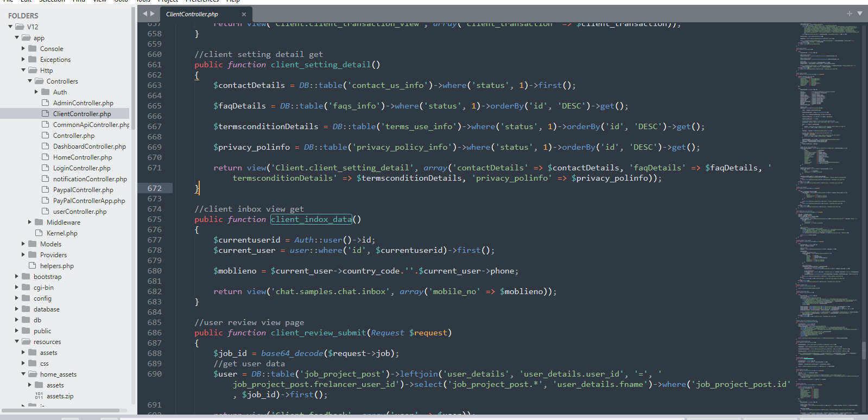Click the V12 root folder icon
The height and width of the screenshot is (420, 868).
click(x=20, y=27)
